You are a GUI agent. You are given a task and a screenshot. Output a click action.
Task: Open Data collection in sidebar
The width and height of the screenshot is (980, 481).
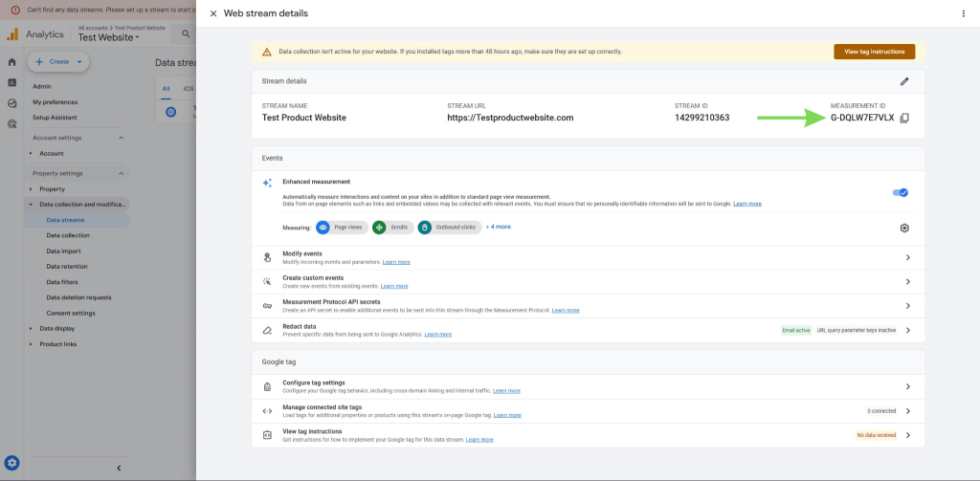tap(68, 235)
